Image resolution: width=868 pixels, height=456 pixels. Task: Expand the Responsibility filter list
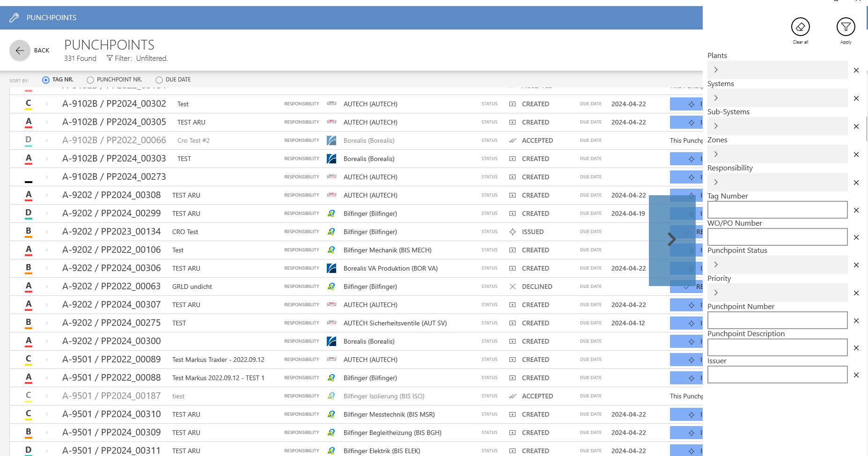[716, 182]
